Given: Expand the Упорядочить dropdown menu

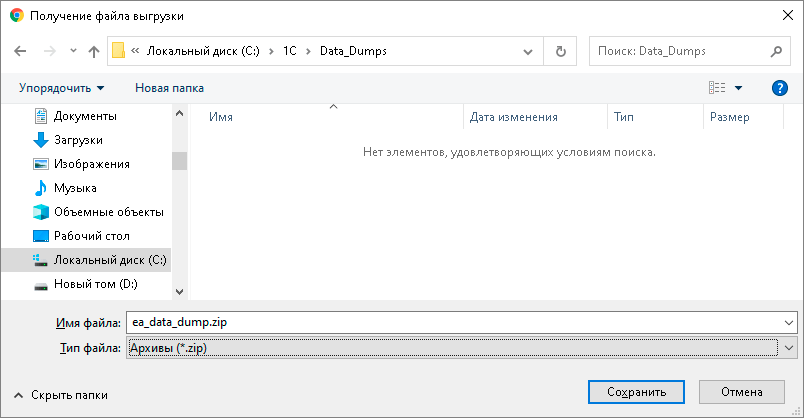Looking at the screenshot, I should (61, 88).
